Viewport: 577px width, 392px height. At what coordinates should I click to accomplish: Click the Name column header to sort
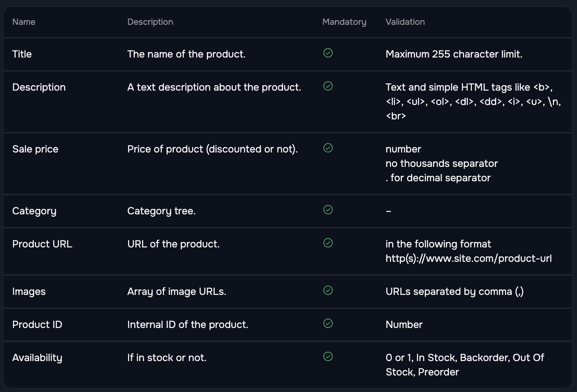click(x=24, y=22)
